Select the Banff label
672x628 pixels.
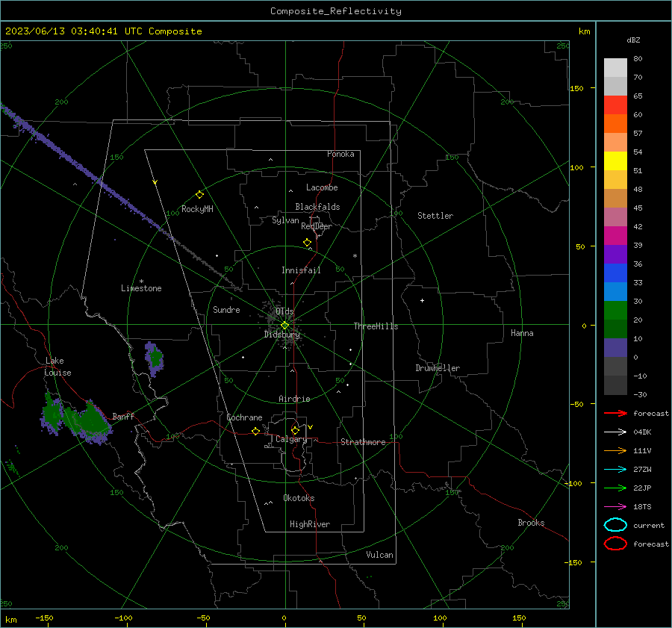123,416
